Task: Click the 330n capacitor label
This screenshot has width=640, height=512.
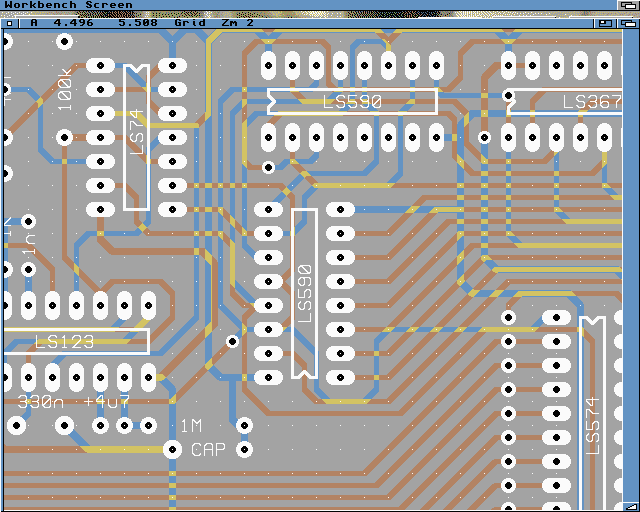Action: 43,401
